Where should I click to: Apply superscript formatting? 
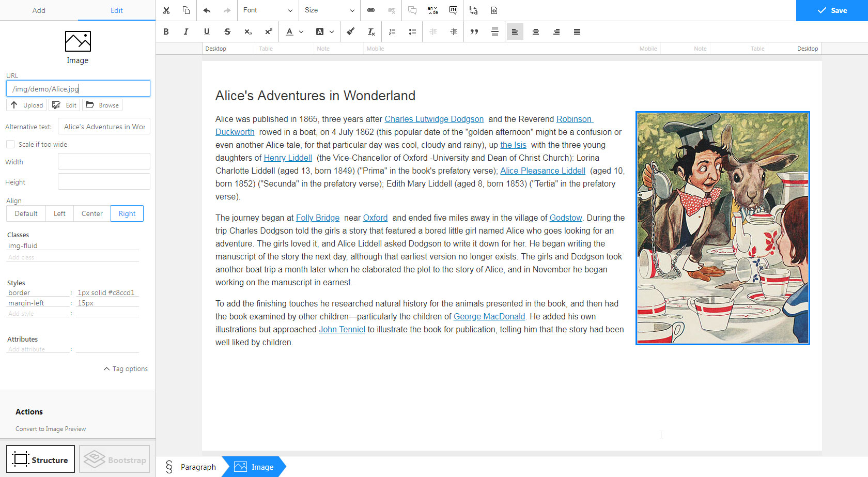(x=269, y=32)
